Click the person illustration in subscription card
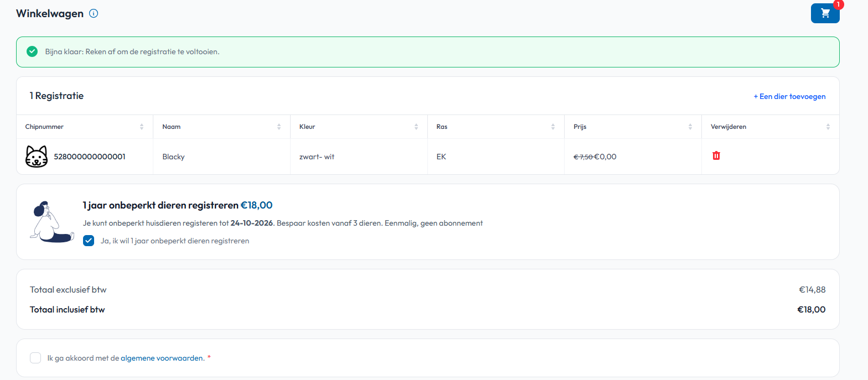This screenshot has height=380, width=868. point(52,222)
